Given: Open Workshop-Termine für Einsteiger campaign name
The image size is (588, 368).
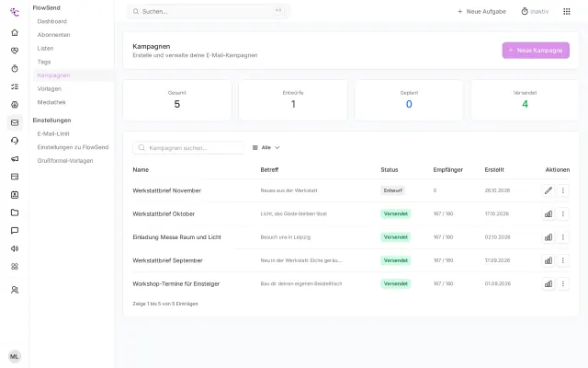Looking at the screenshot, I should click(175, 284).
